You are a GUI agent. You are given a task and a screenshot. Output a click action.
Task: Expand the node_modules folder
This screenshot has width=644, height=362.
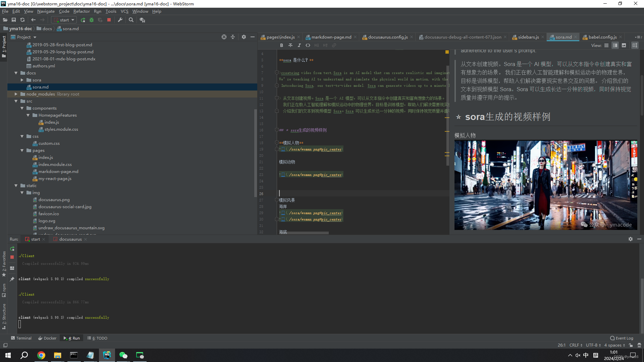(x=16, y=94)
